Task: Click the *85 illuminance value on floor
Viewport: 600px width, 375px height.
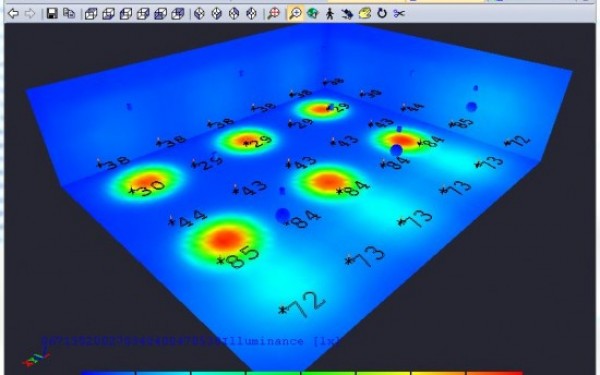Action: click(x=238, y=256)
